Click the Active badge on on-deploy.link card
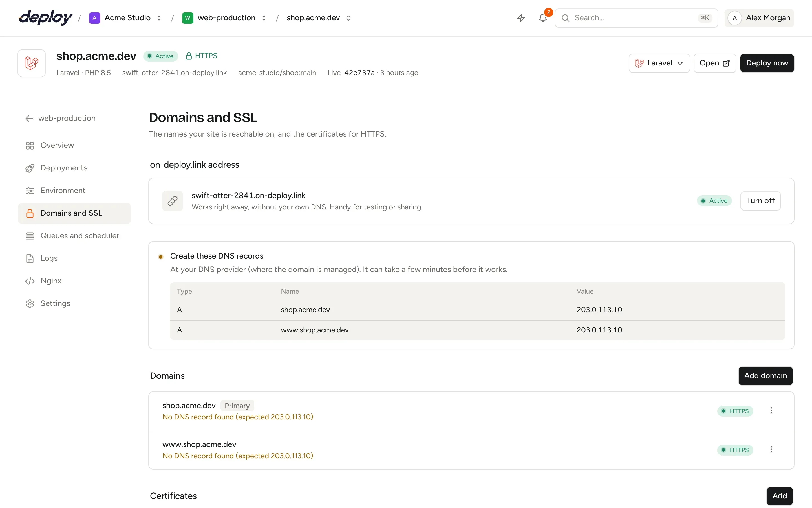812x508 pixels. pyautogui.click(x=714, y=201)
